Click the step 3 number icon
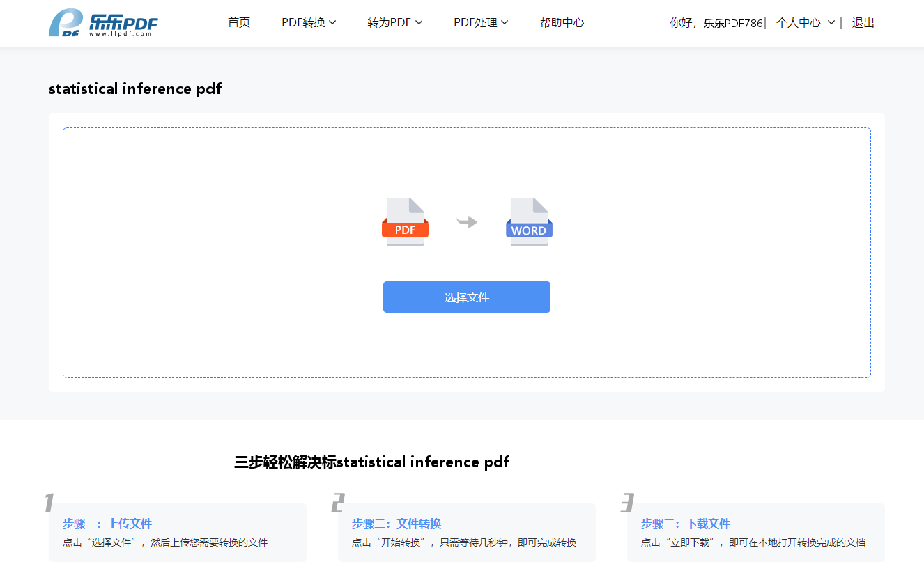Image resolution: width=924 pixels, height=580 pixels. (x=627, y=503)
